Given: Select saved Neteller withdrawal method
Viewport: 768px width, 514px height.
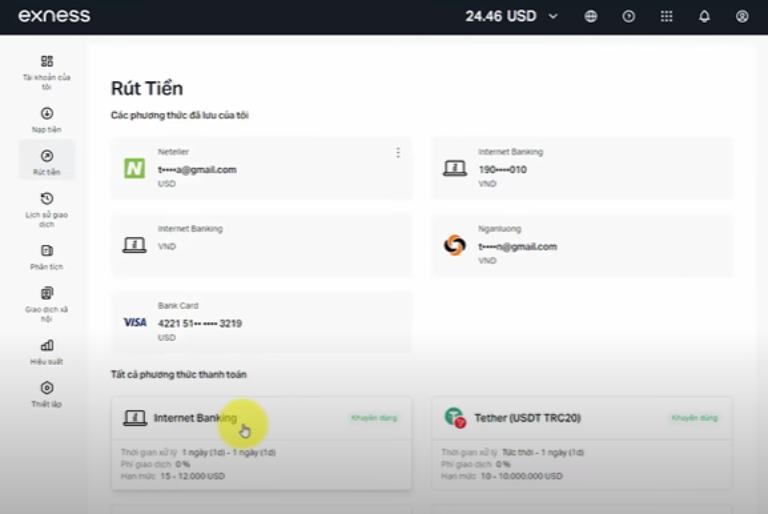Looking at the screenshot, I should [x=260, y=168].
